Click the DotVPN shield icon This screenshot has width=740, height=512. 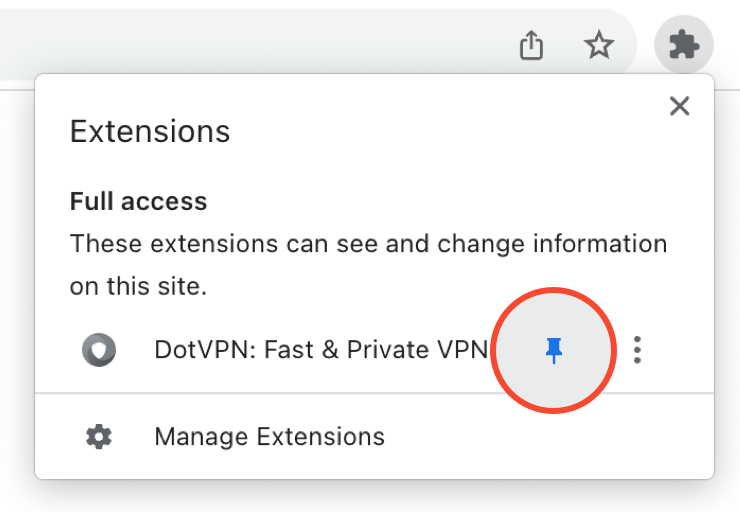[x=99, y=350]
